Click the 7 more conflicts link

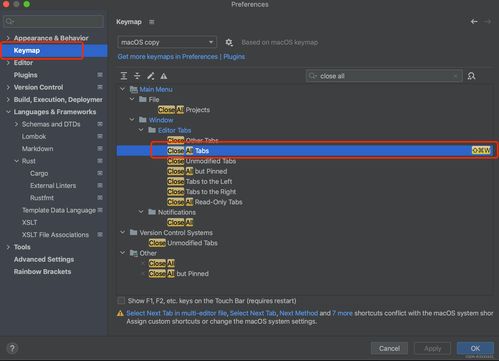(342, 313)
